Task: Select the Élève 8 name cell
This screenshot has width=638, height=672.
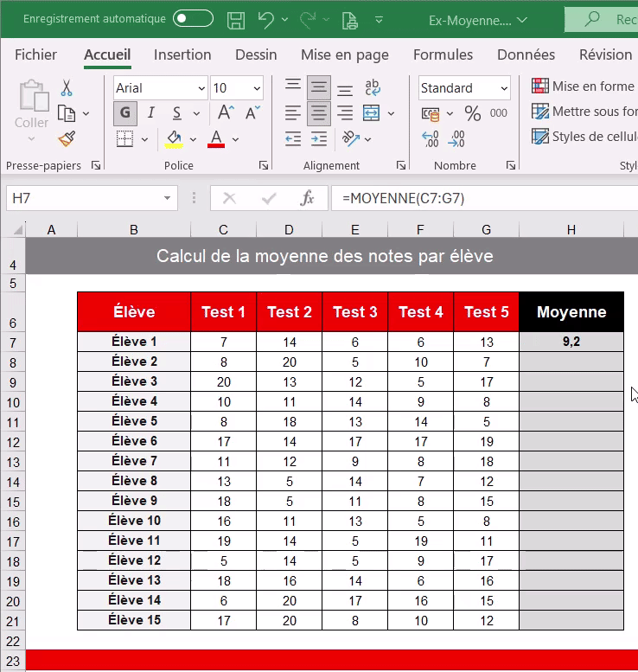Action: (x=134, y=481)
